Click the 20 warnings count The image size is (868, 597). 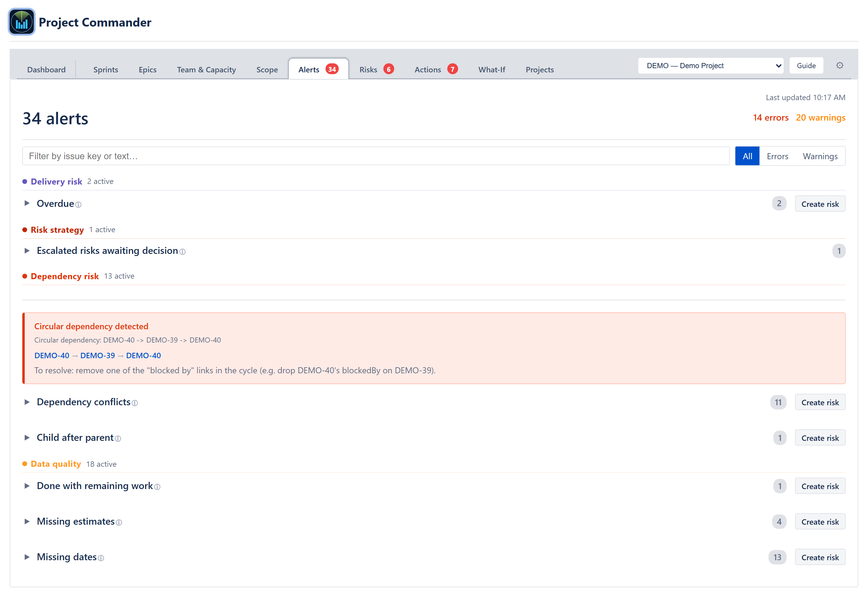[820, 118]
